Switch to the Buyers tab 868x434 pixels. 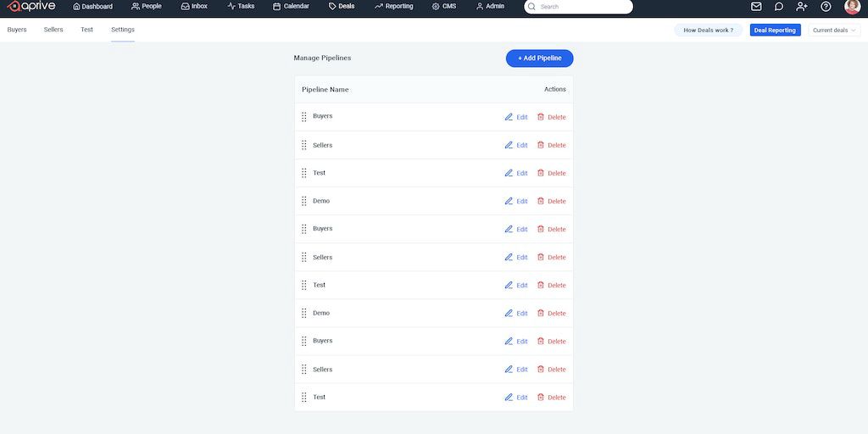click(x=17, y=30)
